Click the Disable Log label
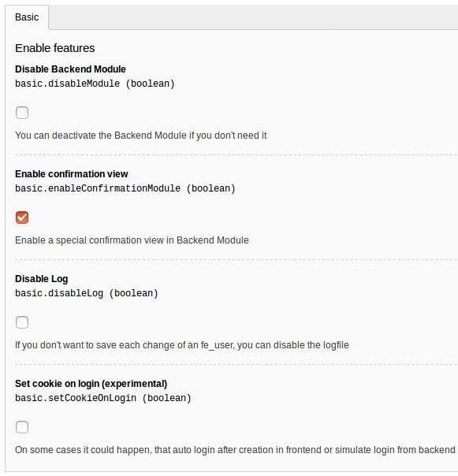 click(42, 279)
